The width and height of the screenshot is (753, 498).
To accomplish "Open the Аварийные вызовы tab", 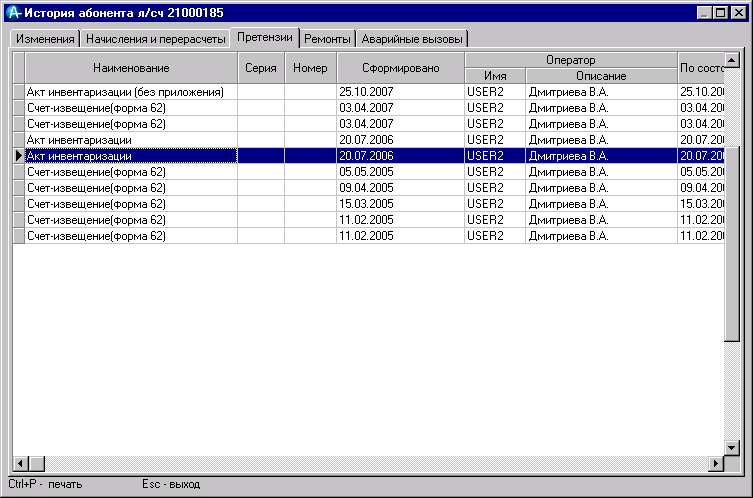I will click(x=412, y=39).
